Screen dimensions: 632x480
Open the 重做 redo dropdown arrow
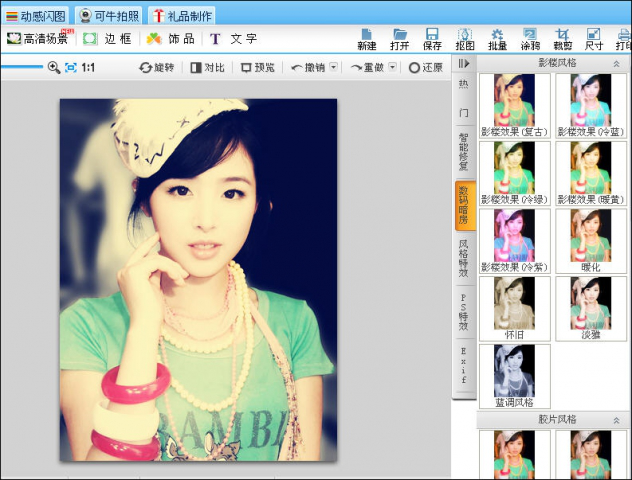392,67
